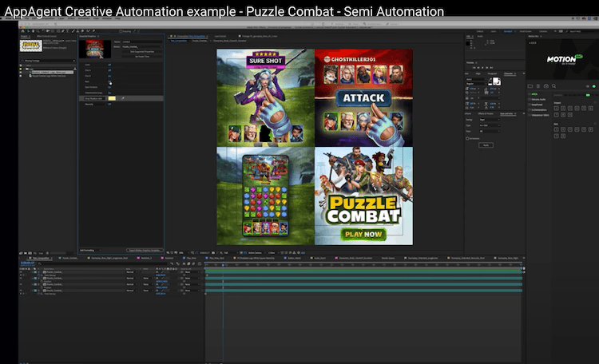Screen dimensions: 599x364
Task: Jump to first frame in the Preview panel
Action: (474, 68)
